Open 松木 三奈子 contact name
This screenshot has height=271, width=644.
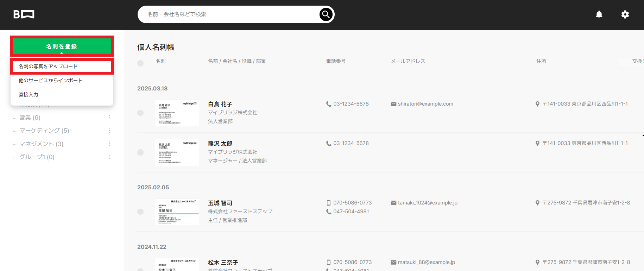223,263
